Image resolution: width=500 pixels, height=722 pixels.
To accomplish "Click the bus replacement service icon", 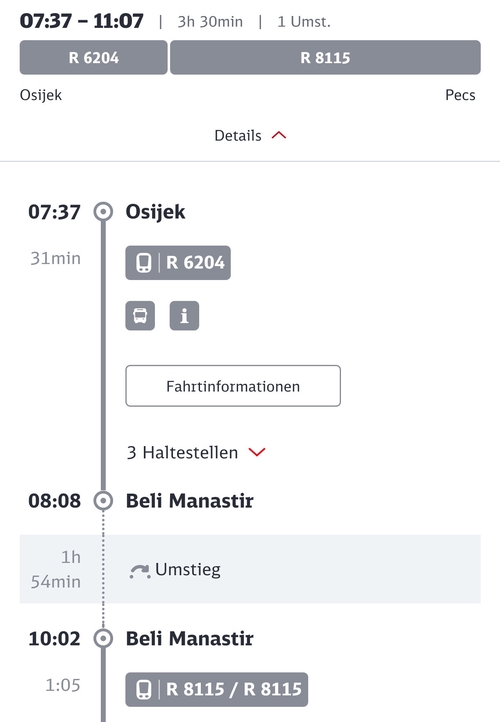I will pos(140,316).
